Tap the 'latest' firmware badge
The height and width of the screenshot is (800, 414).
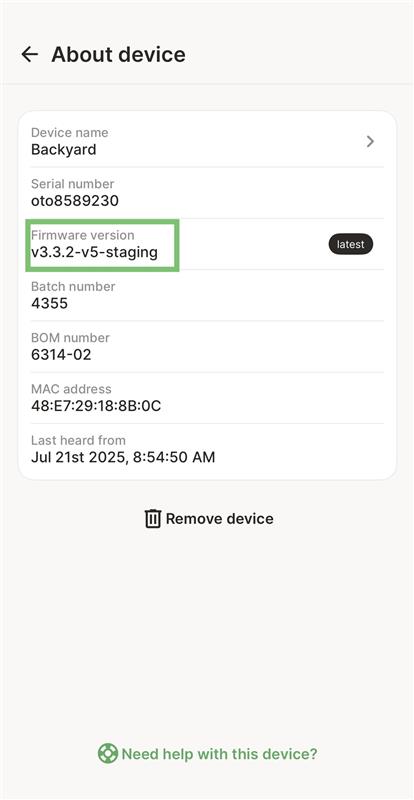(351, 244)
